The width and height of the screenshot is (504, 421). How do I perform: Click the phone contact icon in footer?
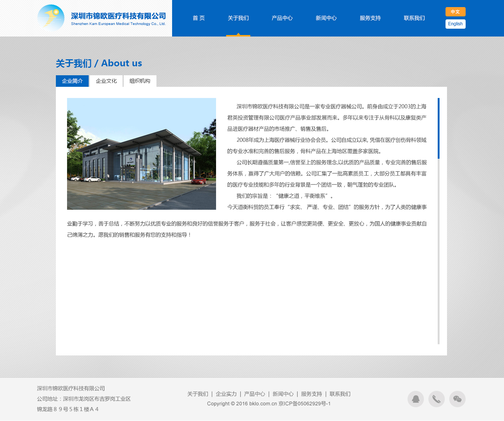pos(436,399)
